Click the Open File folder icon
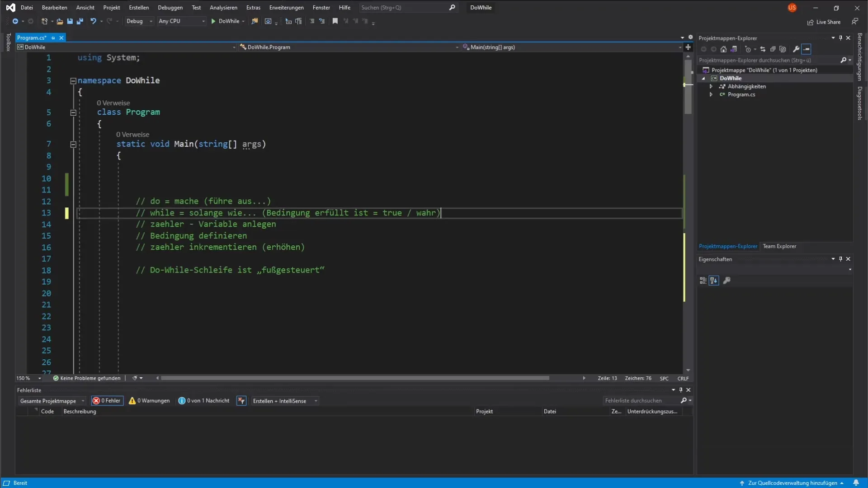Viewport: 868px width, 488px height. 60,21
